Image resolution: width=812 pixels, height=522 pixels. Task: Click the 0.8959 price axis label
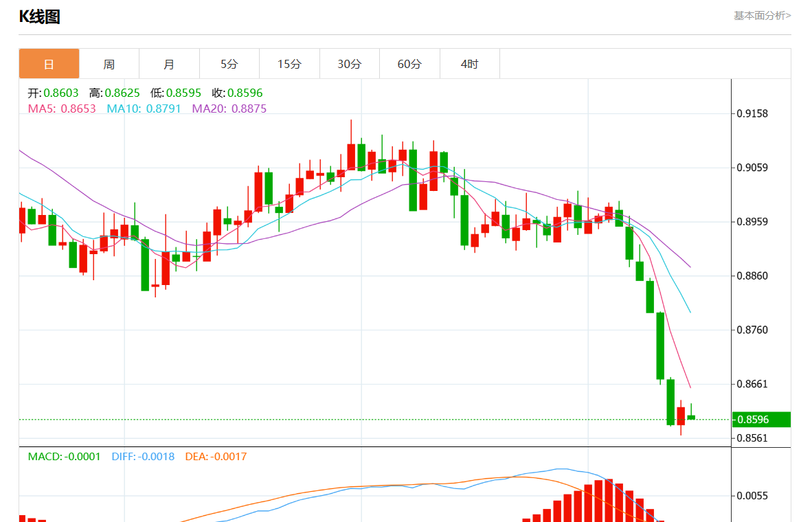point(752,222)
